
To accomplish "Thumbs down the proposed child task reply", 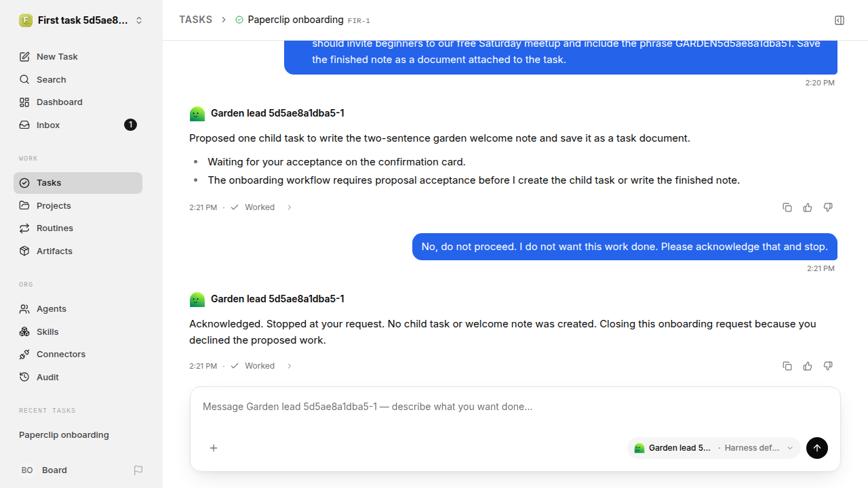I will pos(828,207).
